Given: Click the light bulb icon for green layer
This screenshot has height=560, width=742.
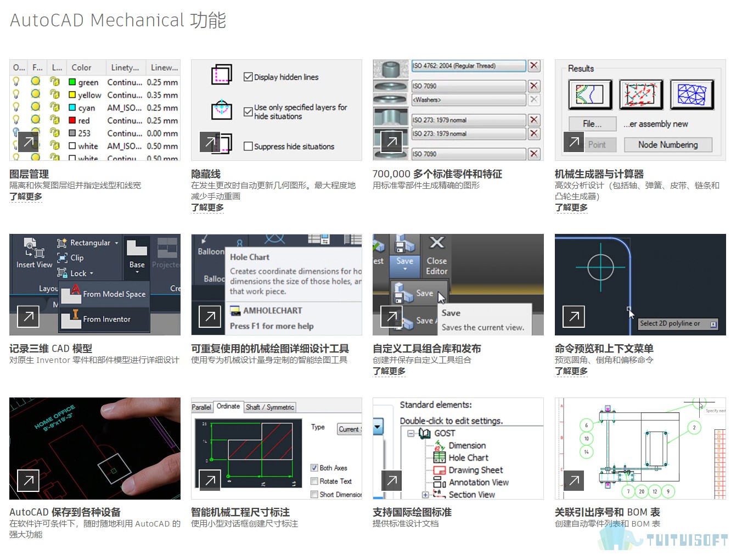Looking at the screenshot, I should [16, 82].
